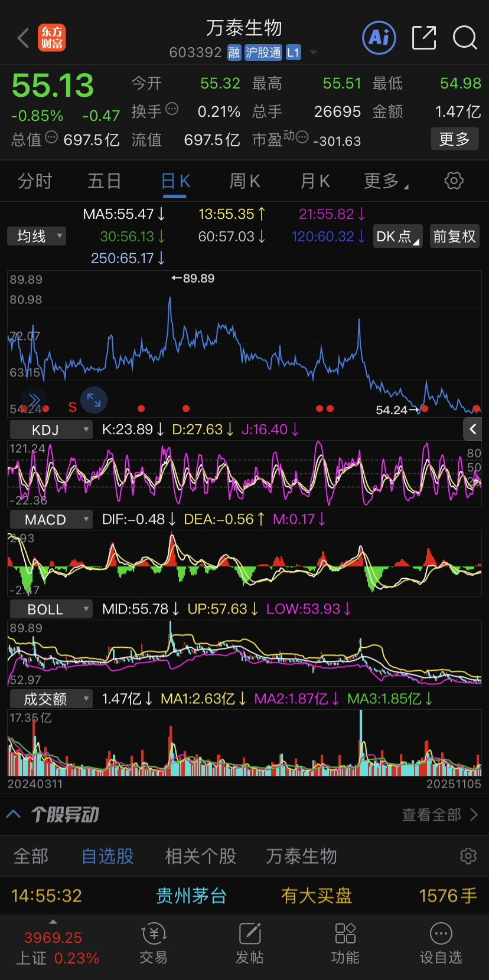Open 市盈 info icon
Viewport: 489px width, 980px height.
[302, 137]
